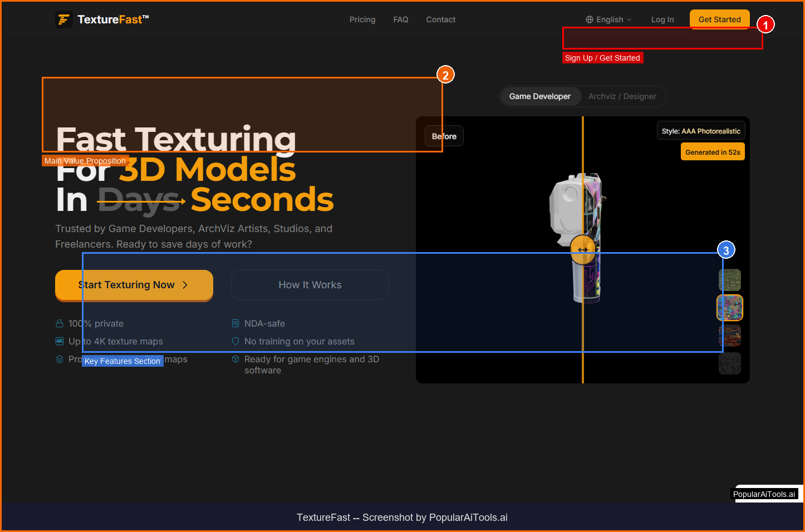
Task: Open the English language dropdown
Action: point(609,19)
